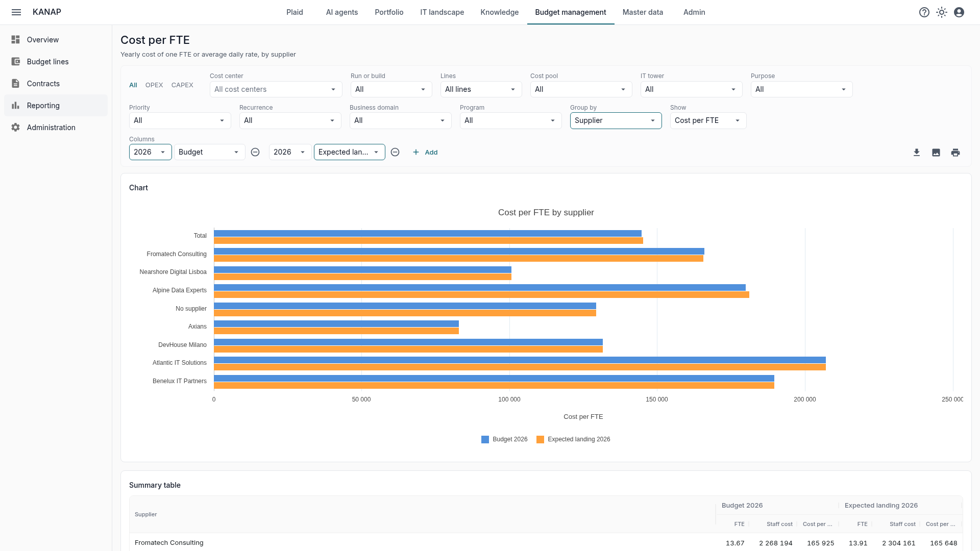Click the Administration gear icon
Image resolution: width=980 pixels, height=551 pixels.
[16, 128]
